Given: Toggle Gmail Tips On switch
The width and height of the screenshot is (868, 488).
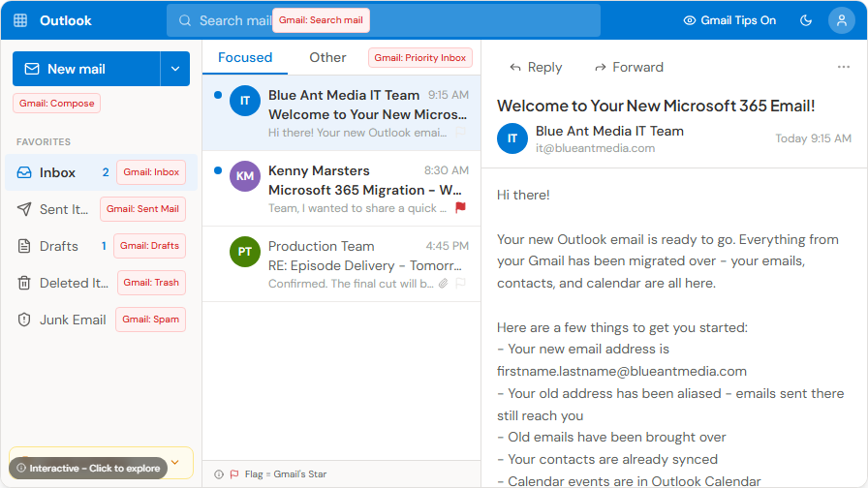Looking at the screenshot, I should (729, 20).
